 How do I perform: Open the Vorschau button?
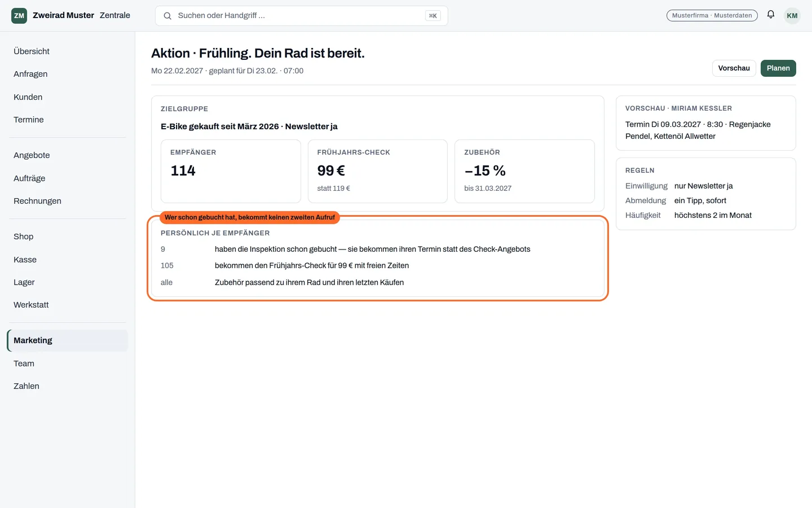coord(734,68)
